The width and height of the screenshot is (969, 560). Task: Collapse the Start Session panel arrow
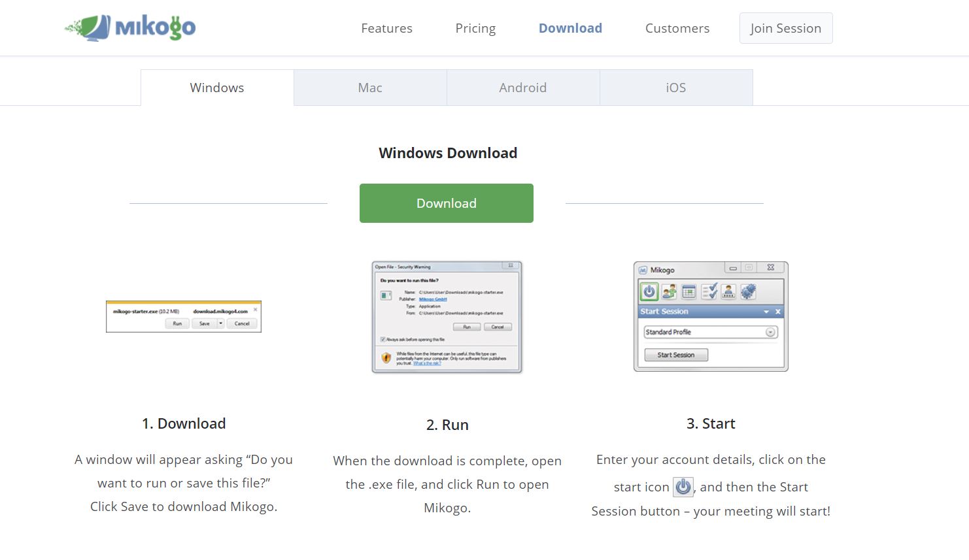click(x=766, y=312)
